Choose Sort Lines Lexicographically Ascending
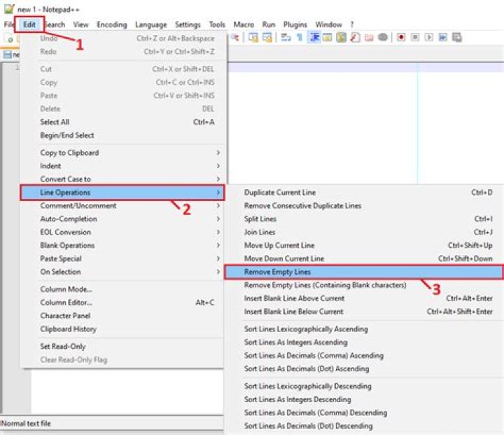This screenshot has height=435, width=504. 364,329
